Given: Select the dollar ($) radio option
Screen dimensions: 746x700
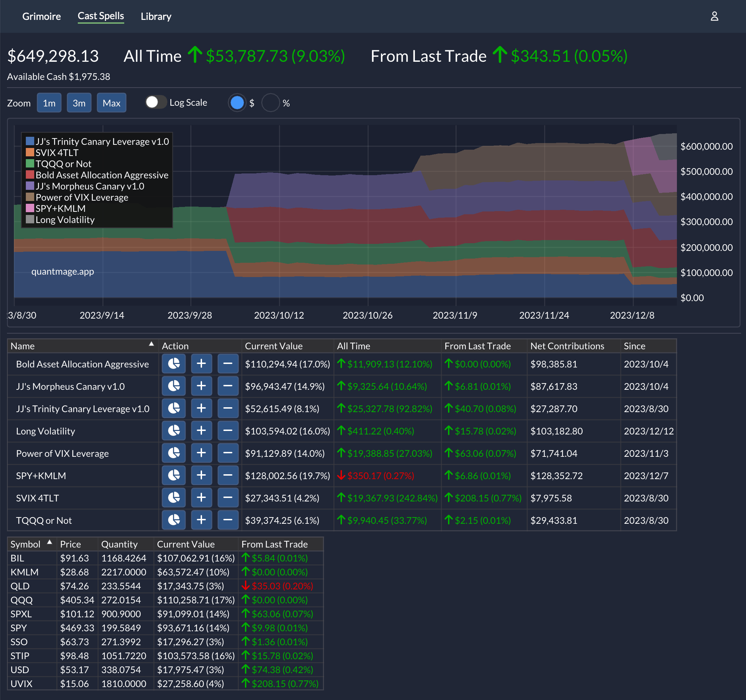Looking at the screenshot, I should (237, 103).
